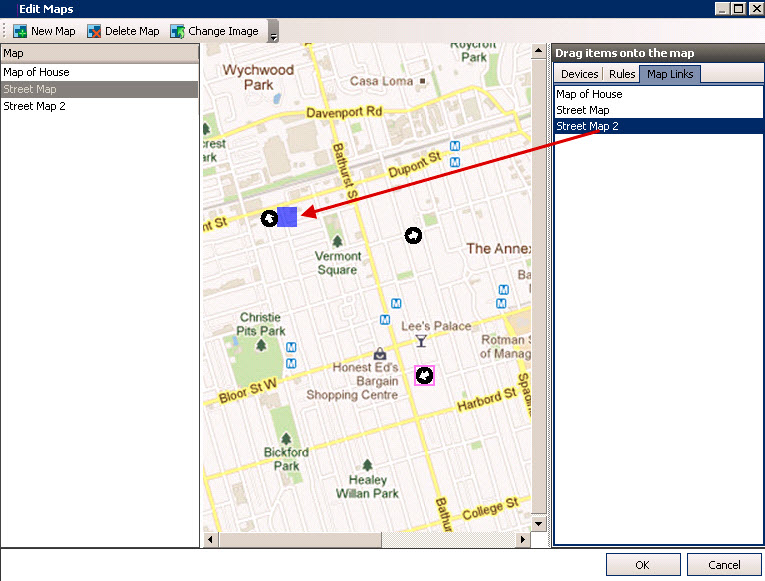Maximize the Edit Maps window
Viewport: 765px width, 581px height.
coord(739,9)
